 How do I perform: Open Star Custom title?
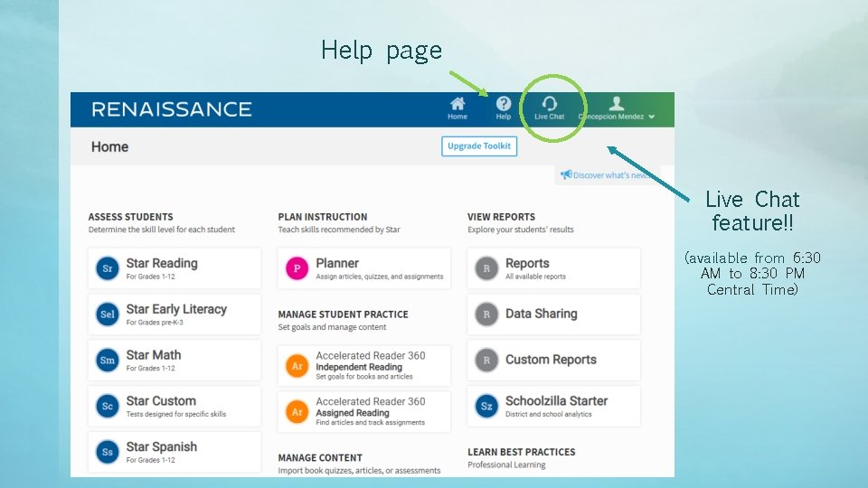coord(161,400)
